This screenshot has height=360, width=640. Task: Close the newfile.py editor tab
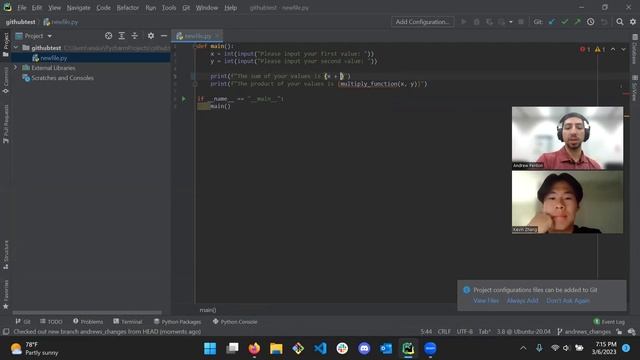tap(217, 36)
